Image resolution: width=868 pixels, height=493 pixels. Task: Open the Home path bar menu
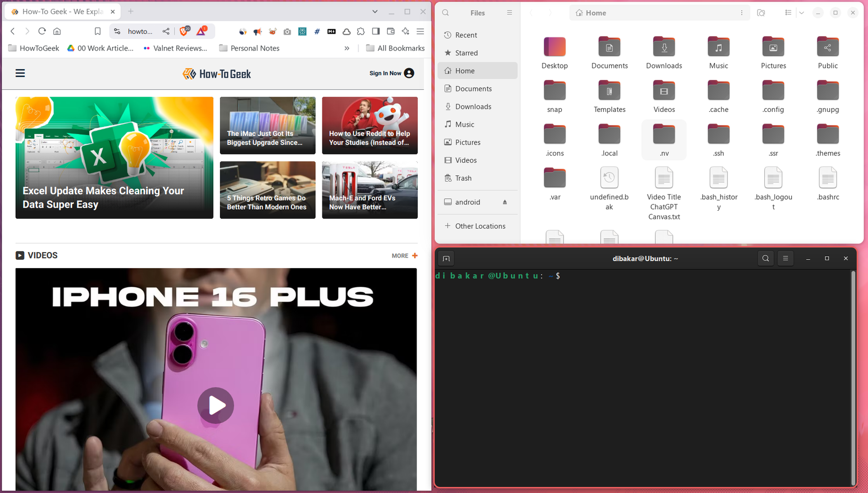(x=742, y=12)
